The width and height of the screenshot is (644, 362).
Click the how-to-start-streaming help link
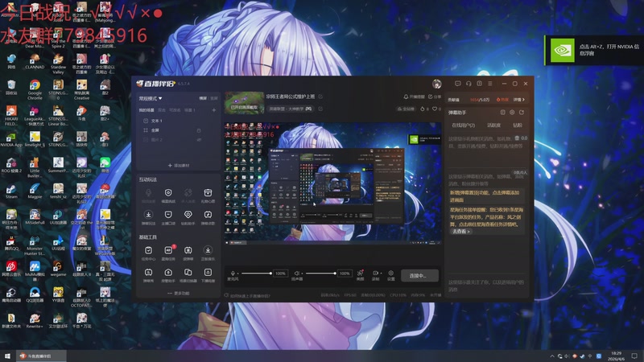(247, 295)
